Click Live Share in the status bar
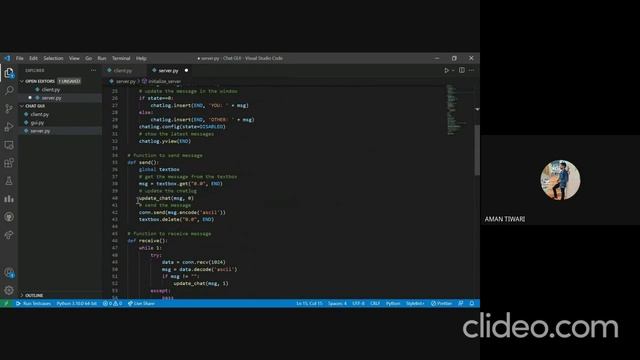The width and height of the screenshot is (640, 360). (x=141, y=304)
